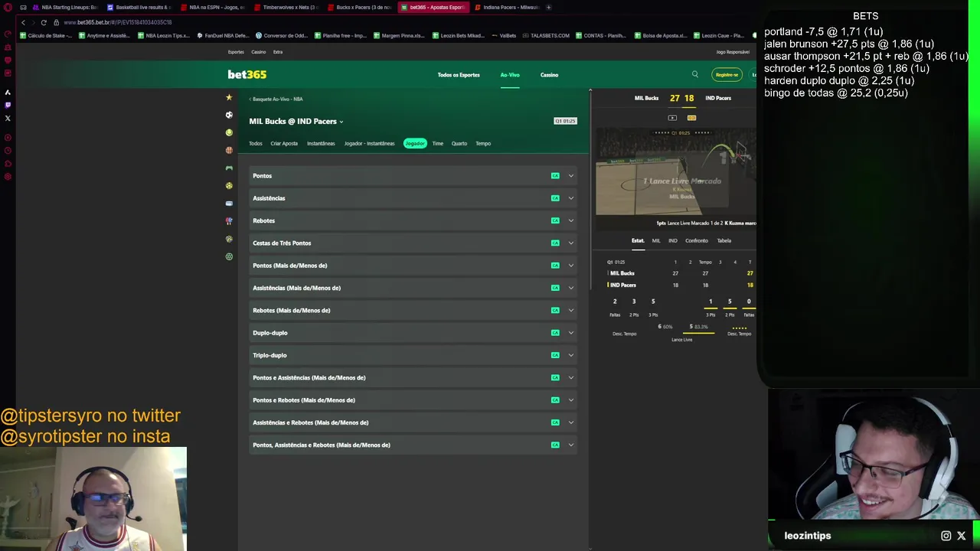Viewport: 980px width, 551px height.
Task: Click the browser back arrow
Action: point(23,22)
